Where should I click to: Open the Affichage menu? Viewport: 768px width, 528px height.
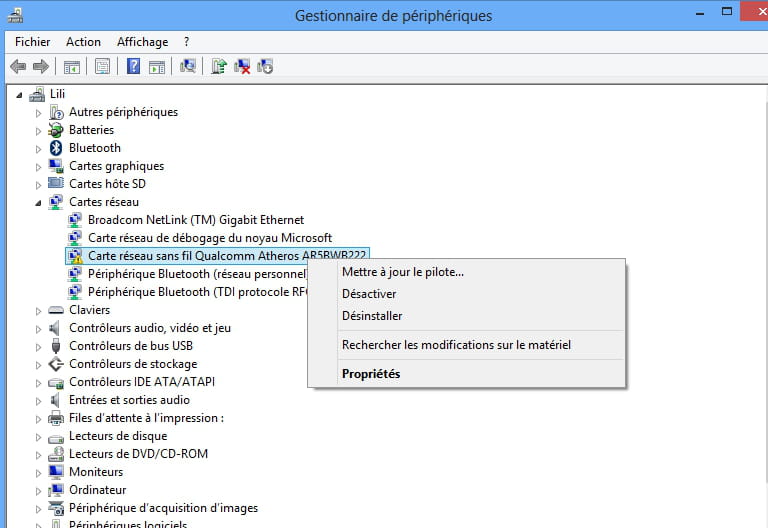[x=142, y=42]
